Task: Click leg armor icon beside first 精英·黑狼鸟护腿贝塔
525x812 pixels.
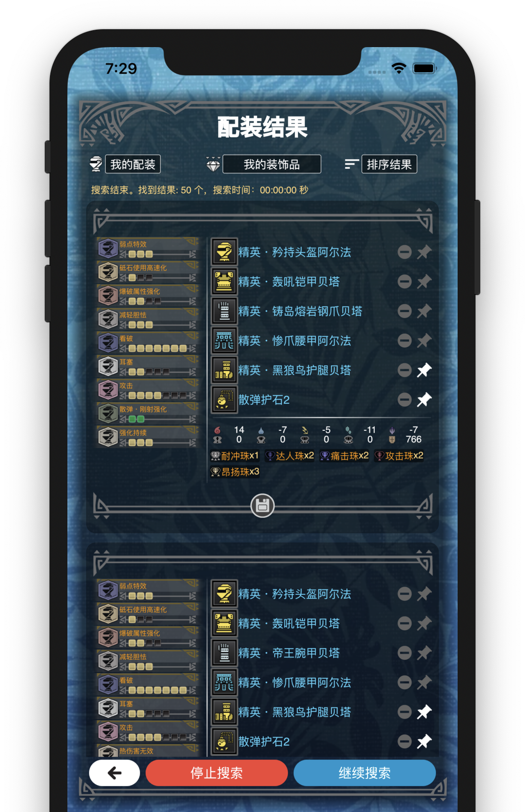Action: (224, 370)
